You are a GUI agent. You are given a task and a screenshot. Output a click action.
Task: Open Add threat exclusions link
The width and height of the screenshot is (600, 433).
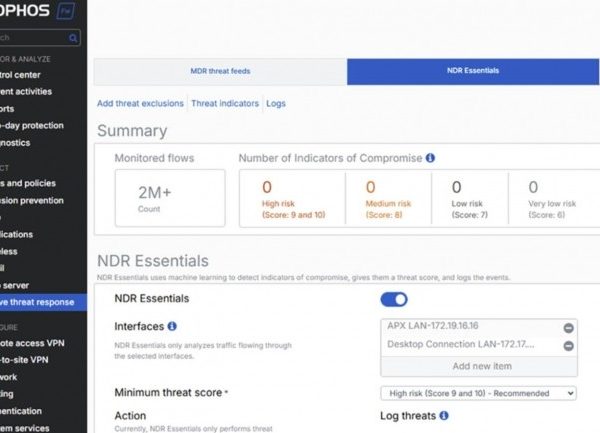[140, 104]
